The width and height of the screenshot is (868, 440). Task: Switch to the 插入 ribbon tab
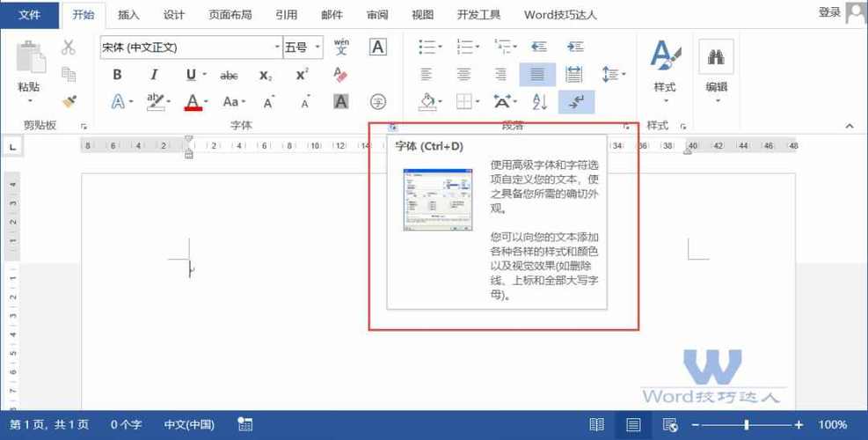point(128,14)
